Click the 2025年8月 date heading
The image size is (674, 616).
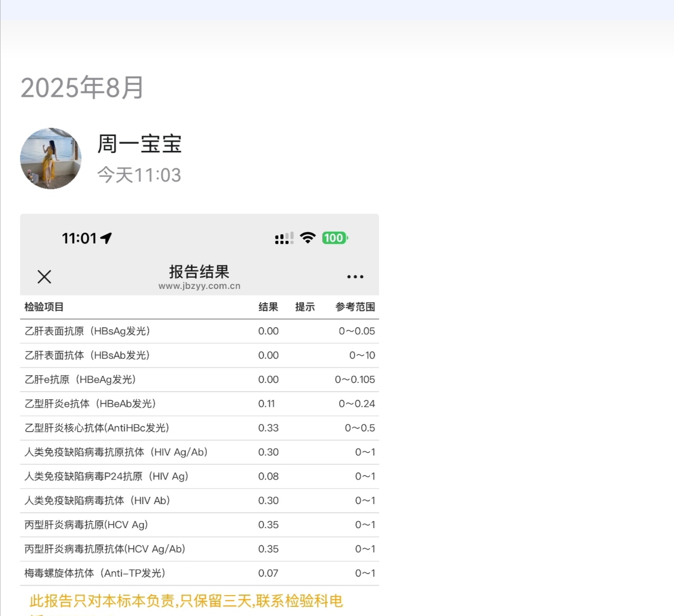coord(82,87)
